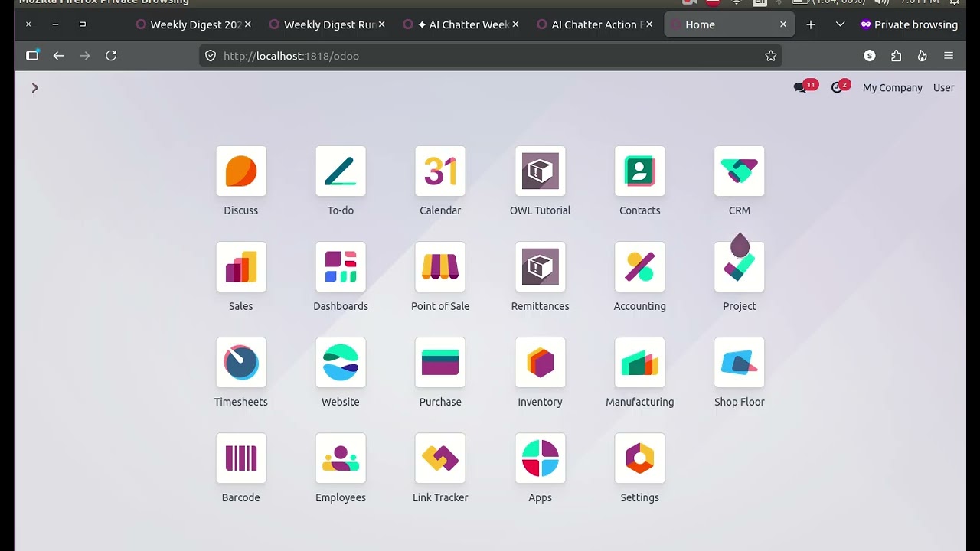Launch the Project app
Viewport: 980px width, 551px height.
click(x=740, y=267)
